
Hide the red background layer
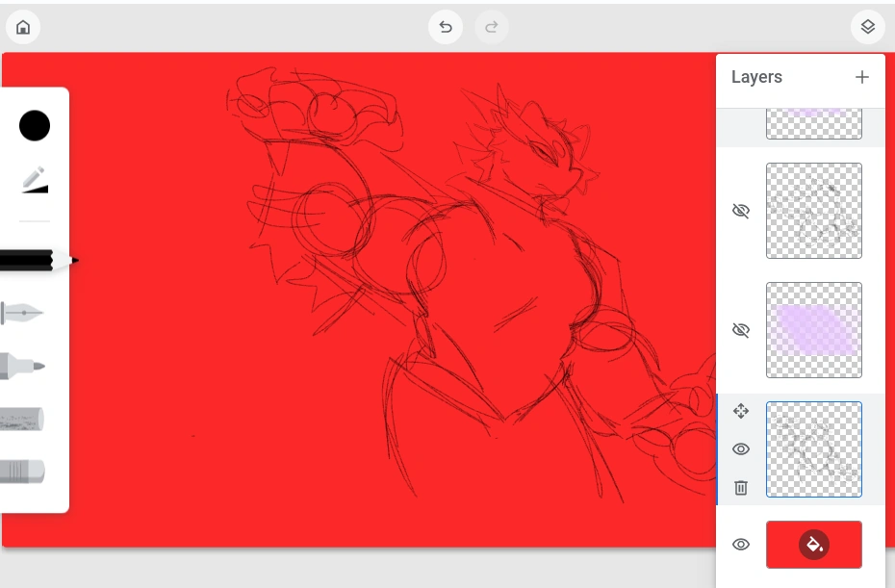(740, 544)
